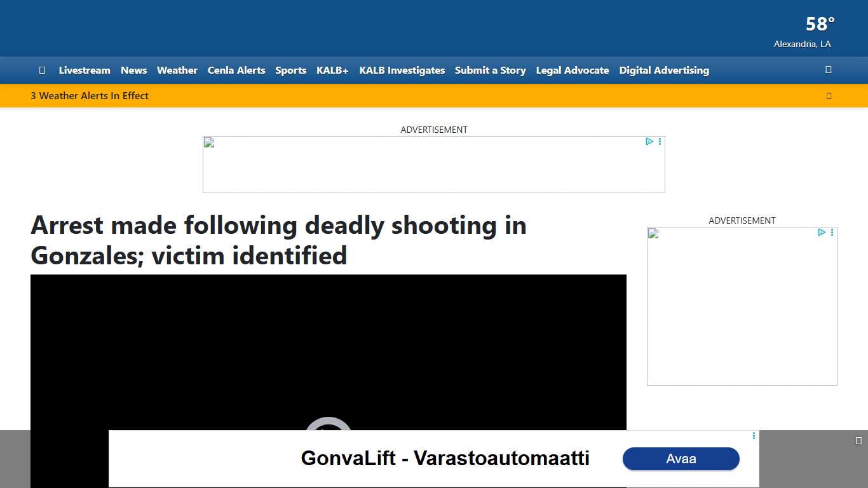Open the hamburger menu left of Livestream
868x488 pixels.
click(42, 71)
